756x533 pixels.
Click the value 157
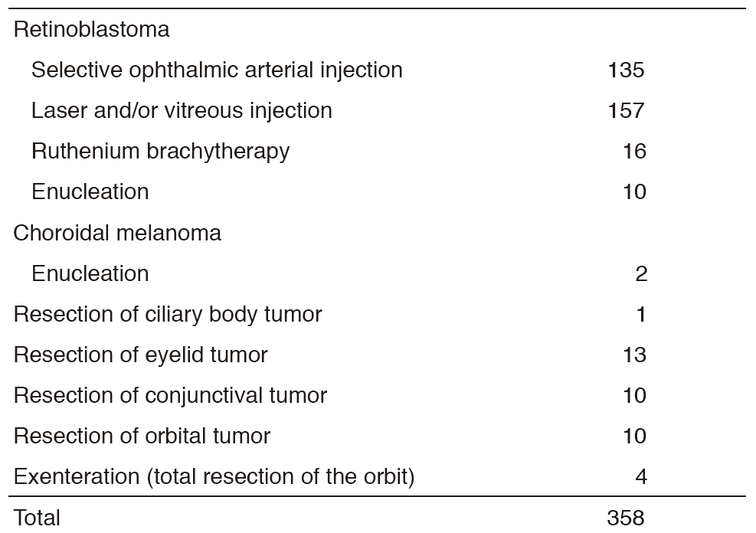[x=626, y=111]
